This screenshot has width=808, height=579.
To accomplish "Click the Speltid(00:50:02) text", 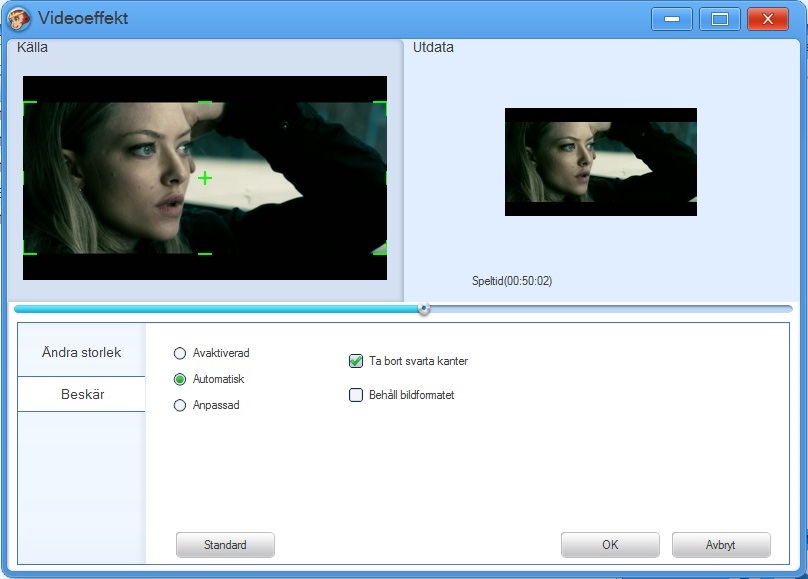I will point(512,281).
